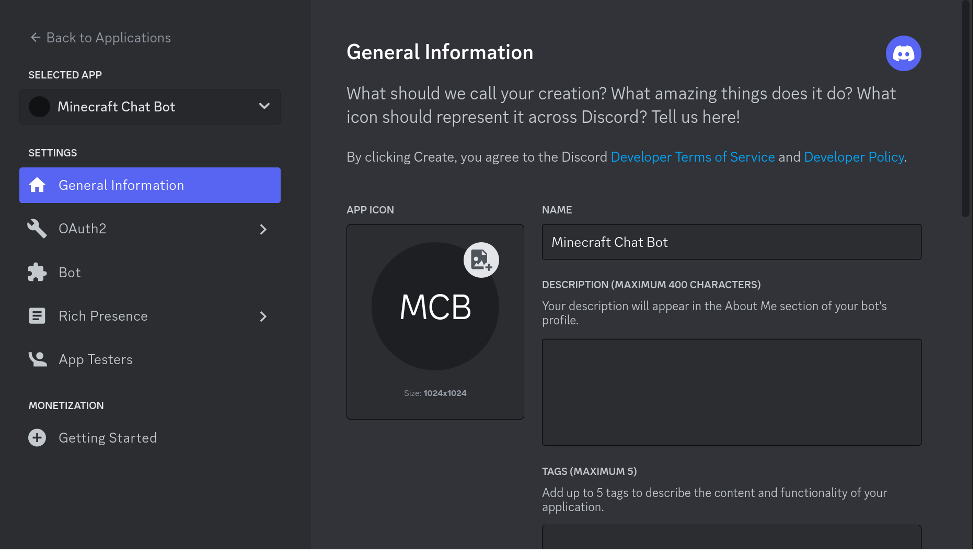
Task: Click the Discord logo in the corner
Action: coord(904,53)
